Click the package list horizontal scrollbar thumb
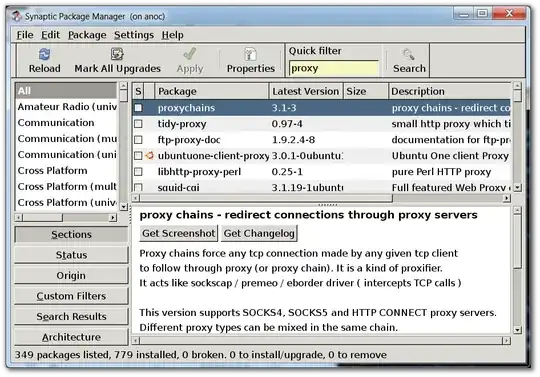 click(266, 198)
